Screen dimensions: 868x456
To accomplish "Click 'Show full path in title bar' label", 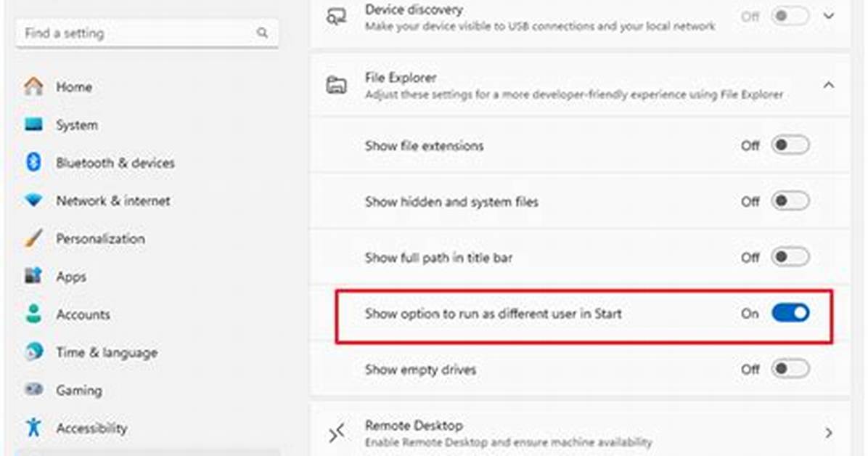I will (438, 258).
